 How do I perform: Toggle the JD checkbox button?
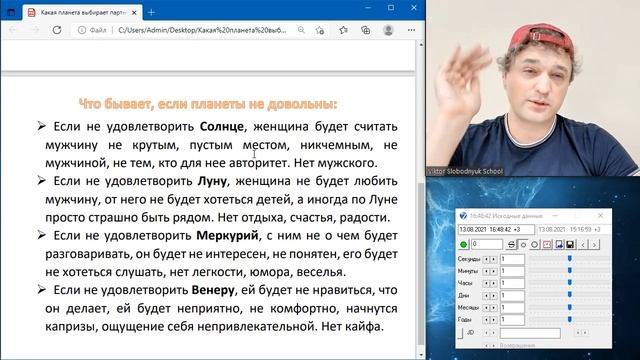pos(460,333)
